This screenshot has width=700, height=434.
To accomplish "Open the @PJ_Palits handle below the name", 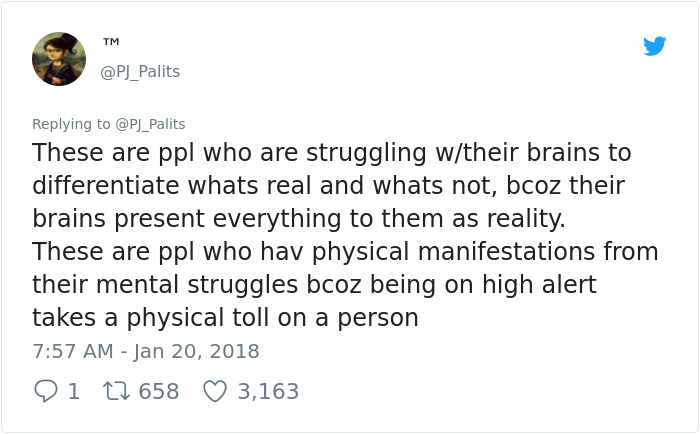I will tap(140, 72).
